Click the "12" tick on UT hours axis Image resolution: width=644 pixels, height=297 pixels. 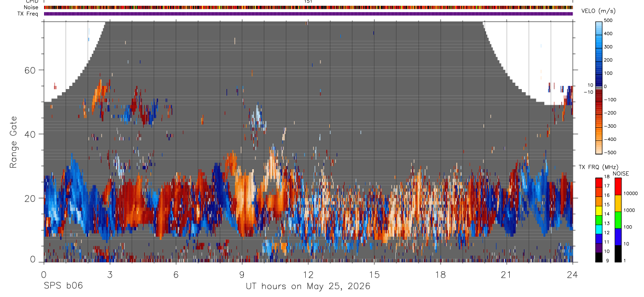coord(308,274)
